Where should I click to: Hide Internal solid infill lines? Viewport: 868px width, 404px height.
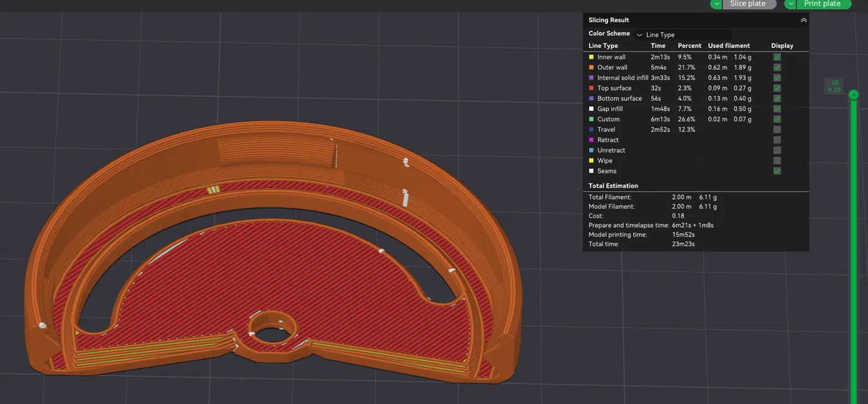777,78
